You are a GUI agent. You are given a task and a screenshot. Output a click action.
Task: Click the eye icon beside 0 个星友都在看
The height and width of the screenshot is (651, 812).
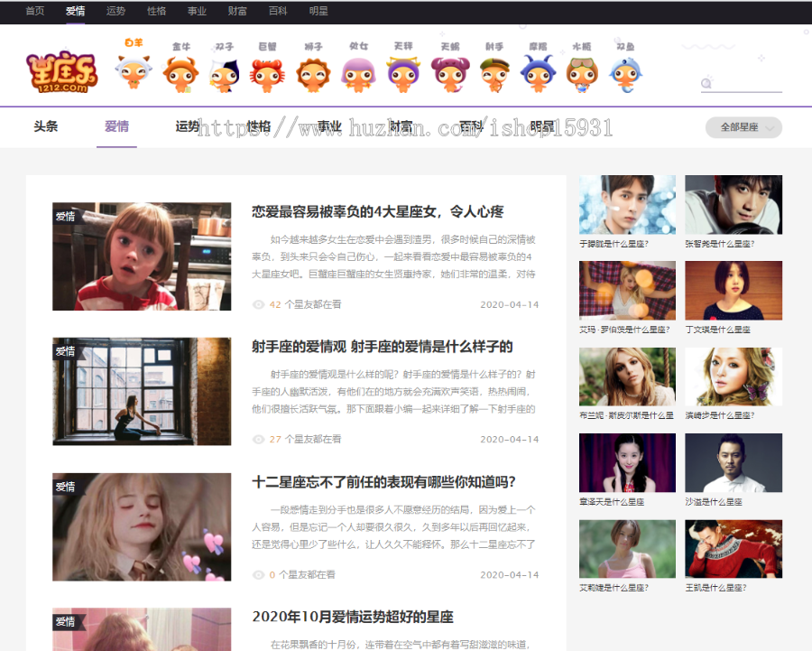click(x=258, y=575)
